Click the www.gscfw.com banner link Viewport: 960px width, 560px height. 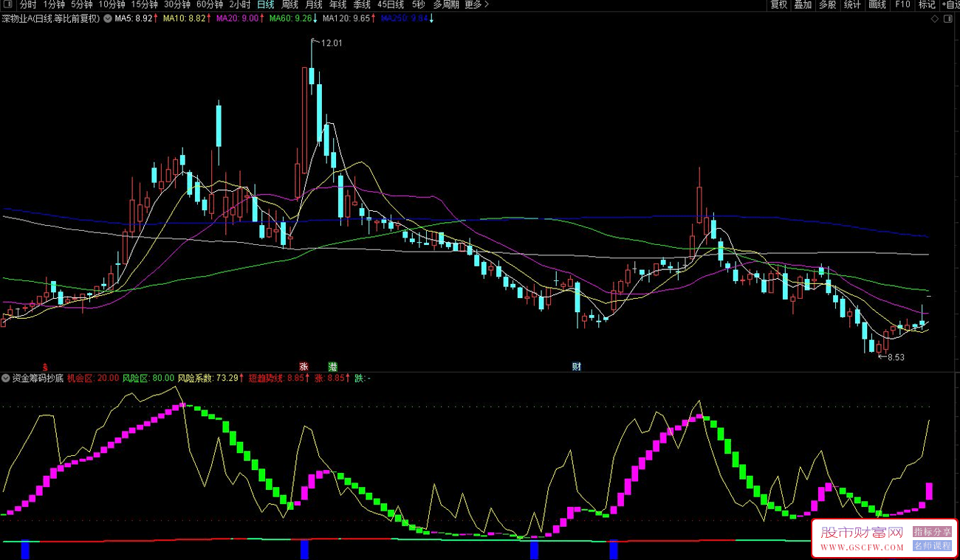point(863,547)
